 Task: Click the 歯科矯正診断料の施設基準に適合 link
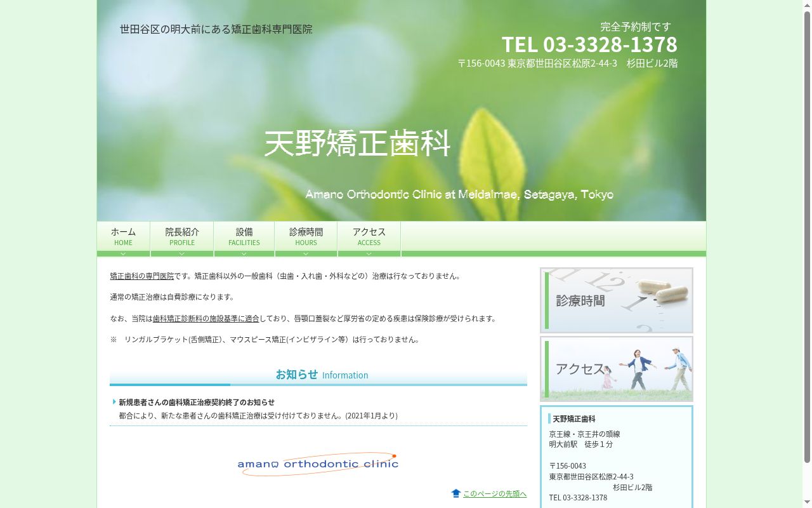point(206,319)
